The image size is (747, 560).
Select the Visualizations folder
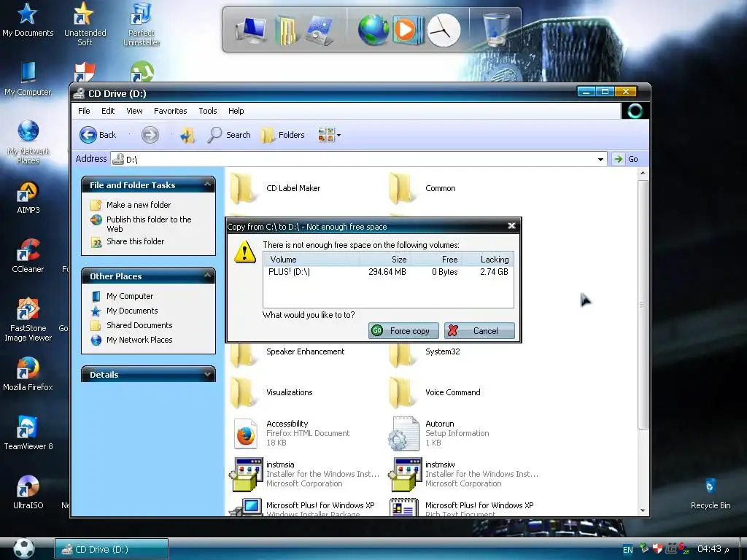(271, 392)
